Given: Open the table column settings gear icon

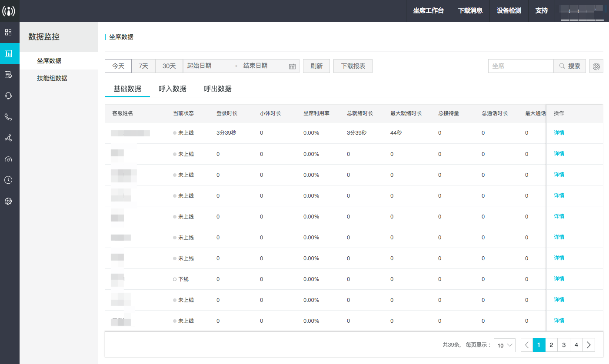Looking at the screenshot, I should (x=596, y=66).
